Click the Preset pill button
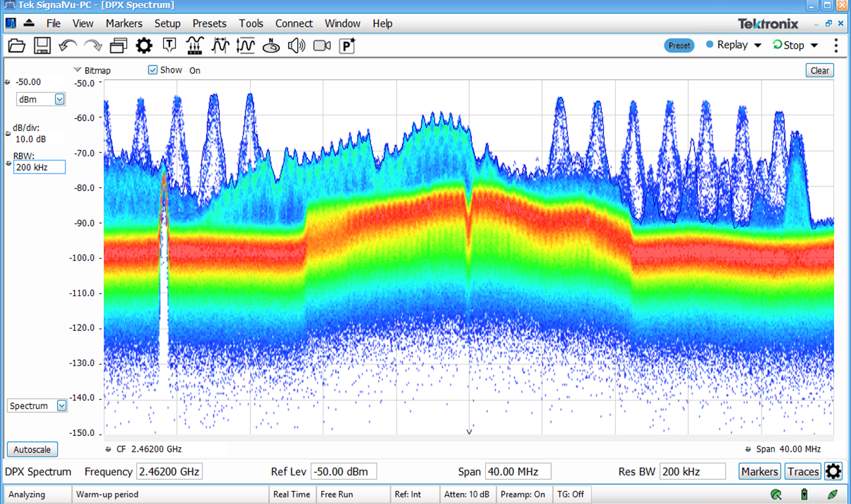 679,45
